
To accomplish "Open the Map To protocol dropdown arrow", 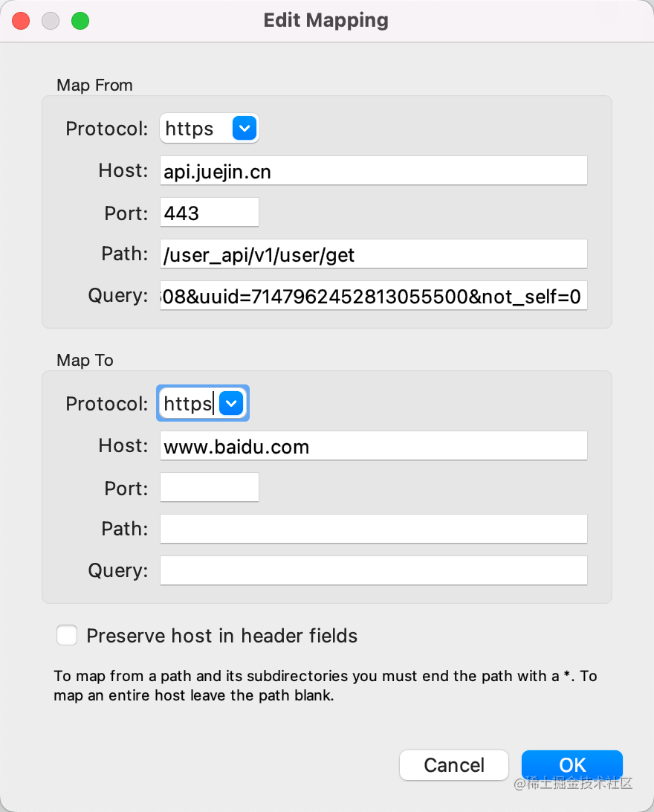I will 231,403.
